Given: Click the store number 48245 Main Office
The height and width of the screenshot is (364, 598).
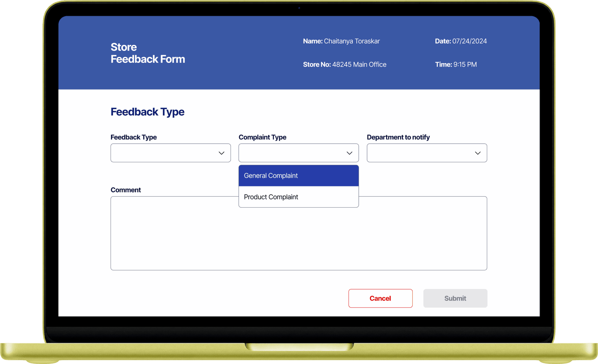Looking at the screenshot, I should 359,65.
